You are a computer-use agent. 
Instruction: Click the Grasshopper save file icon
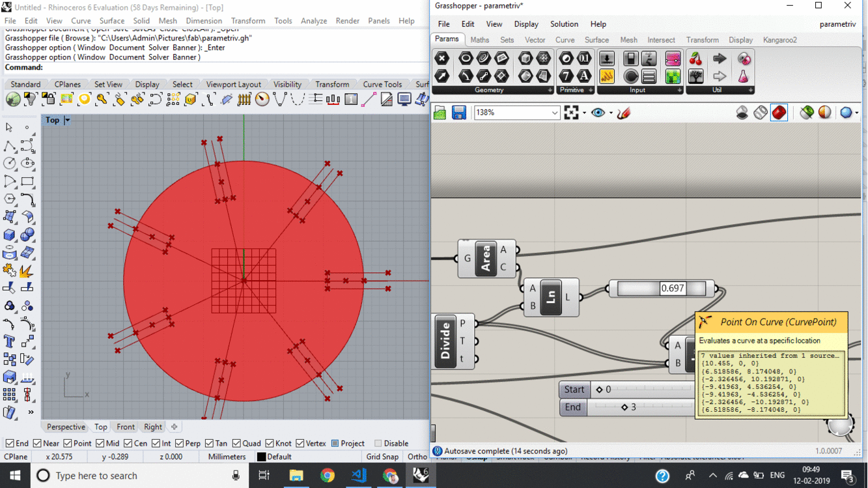click(x=459, y=113)
